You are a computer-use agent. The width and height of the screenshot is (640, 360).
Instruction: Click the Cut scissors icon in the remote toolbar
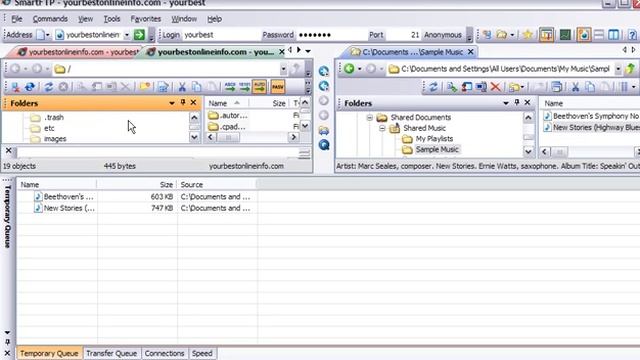182,87
